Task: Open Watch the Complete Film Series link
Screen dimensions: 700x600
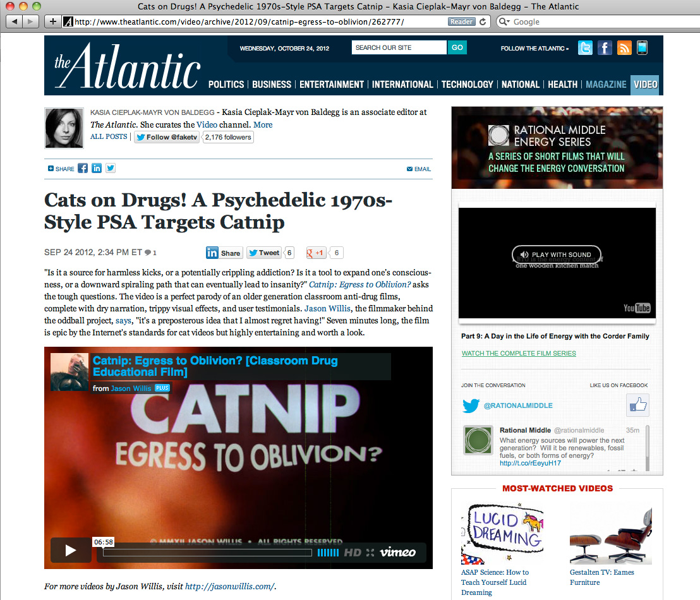Action: click(519, 353)
